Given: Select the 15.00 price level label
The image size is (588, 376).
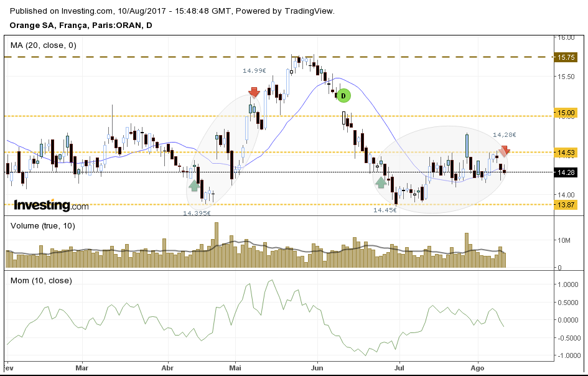Looking at the screenshot, I should click(566, 113).
